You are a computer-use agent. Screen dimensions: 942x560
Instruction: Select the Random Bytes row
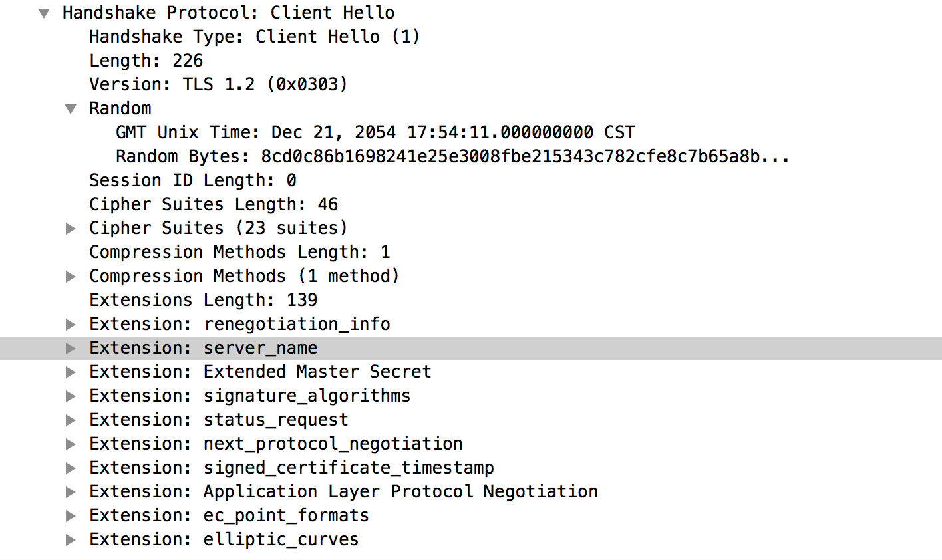(452, 156)
